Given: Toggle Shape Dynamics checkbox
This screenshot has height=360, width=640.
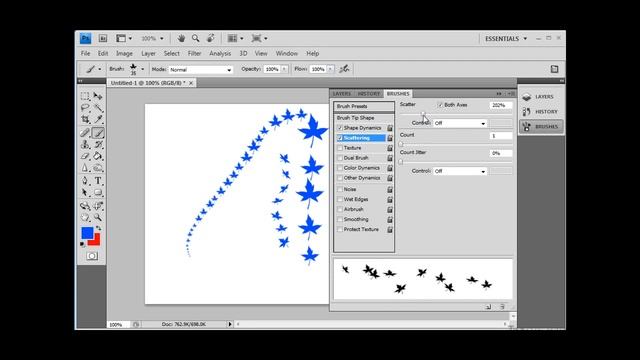Looking at the screenshot, I should 340,128.
